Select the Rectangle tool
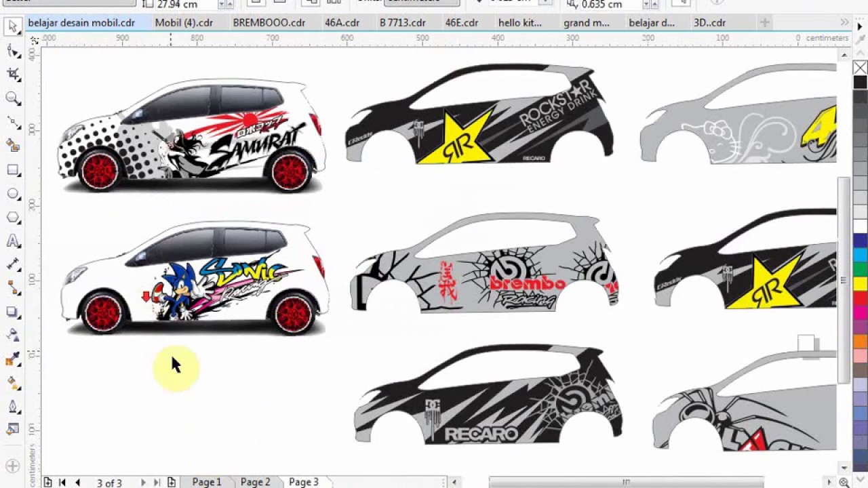 (13, 169)
